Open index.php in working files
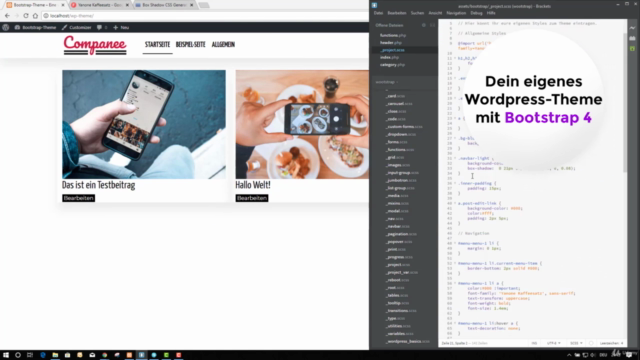This screenshot has height=360, width=640. pyautogui.click(x=389, y=57)
